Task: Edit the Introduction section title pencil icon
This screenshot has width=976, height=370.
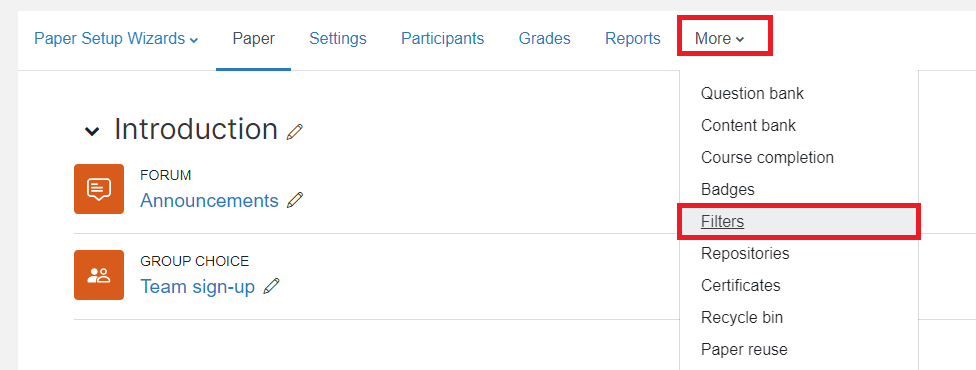Action: click(294, 131)
